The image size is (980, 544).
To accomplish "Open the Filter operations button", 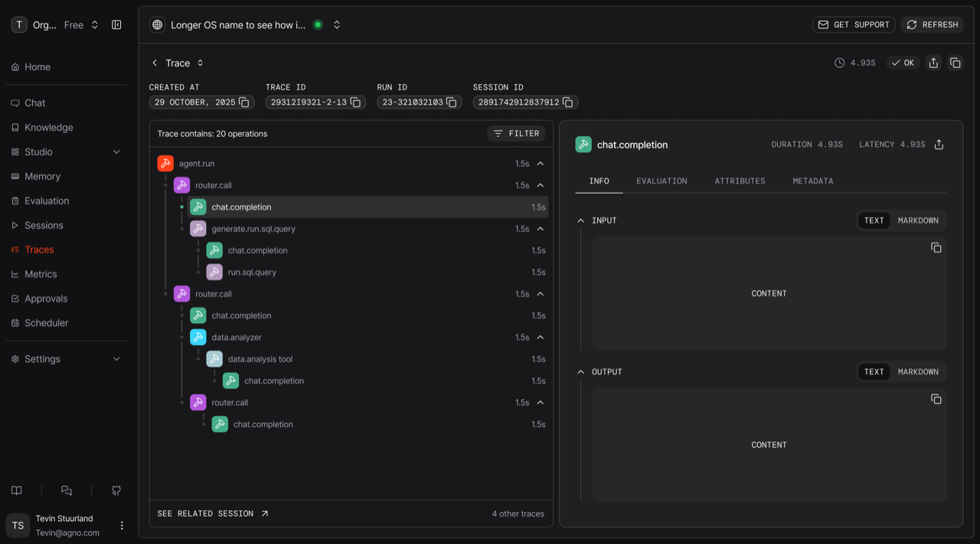I will pyautogui.click(x=516, y=133).
